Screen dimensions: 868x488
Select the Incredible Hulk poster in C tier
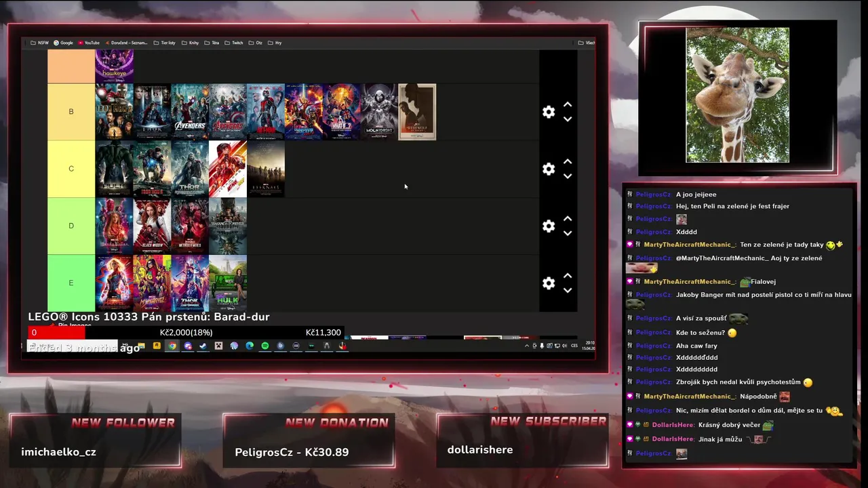click(x=114, y=169)
